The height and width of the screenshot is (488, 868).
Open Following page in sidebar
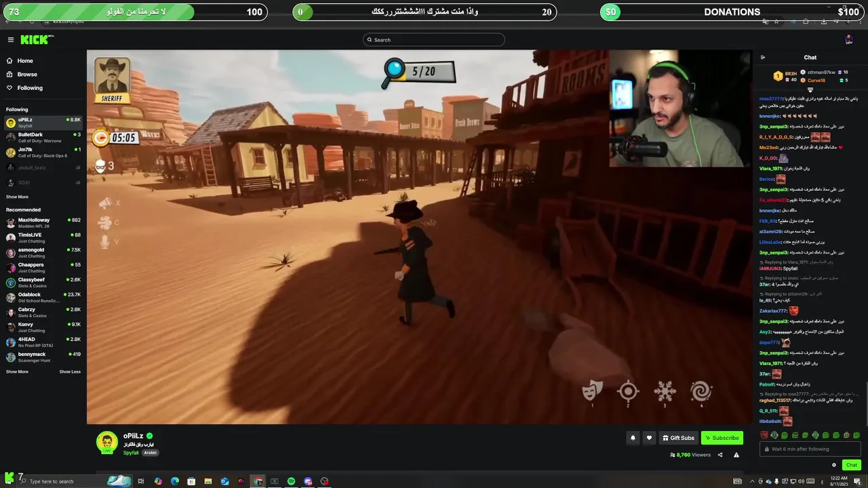(30, 88)
